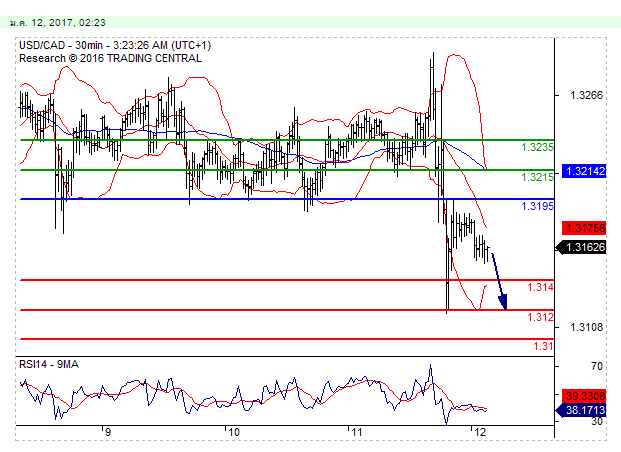Click the date axis label 10
Image resolution: width=621 pixels, height=452 pixels.
click(234, 432)
